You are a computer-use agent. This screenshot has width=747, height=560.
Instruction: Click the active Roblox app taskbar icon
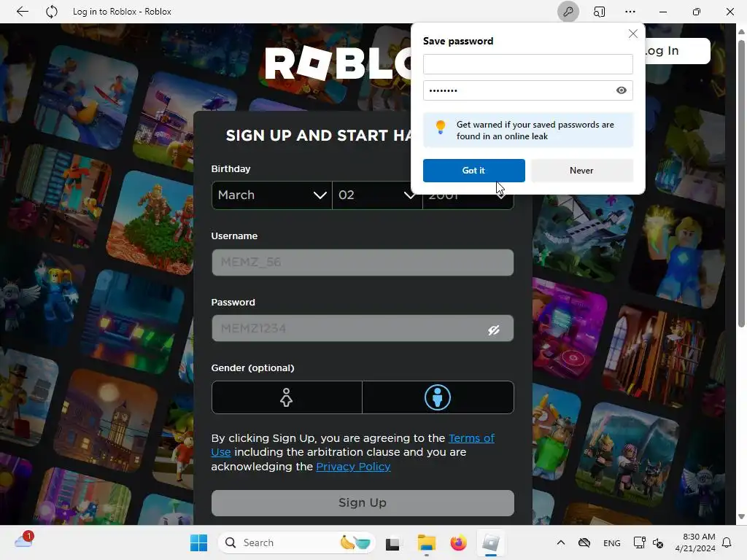click(490, 542)
